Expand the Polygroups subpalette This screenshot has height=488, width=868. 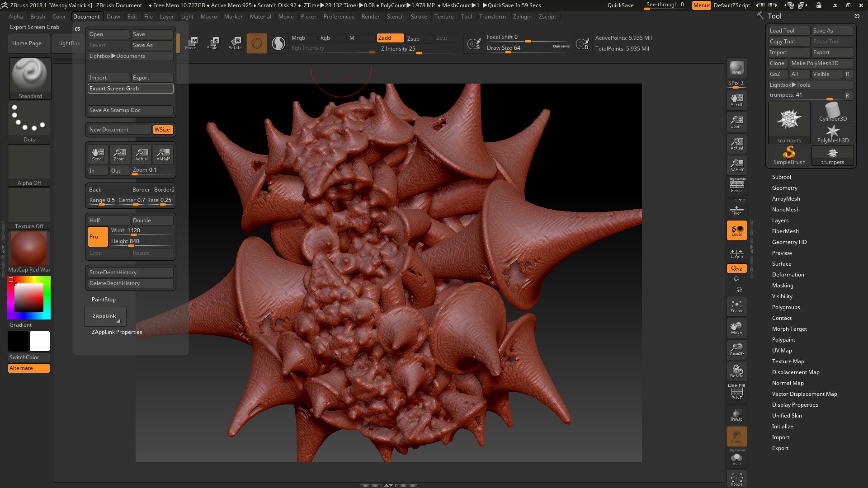[786, 307]
